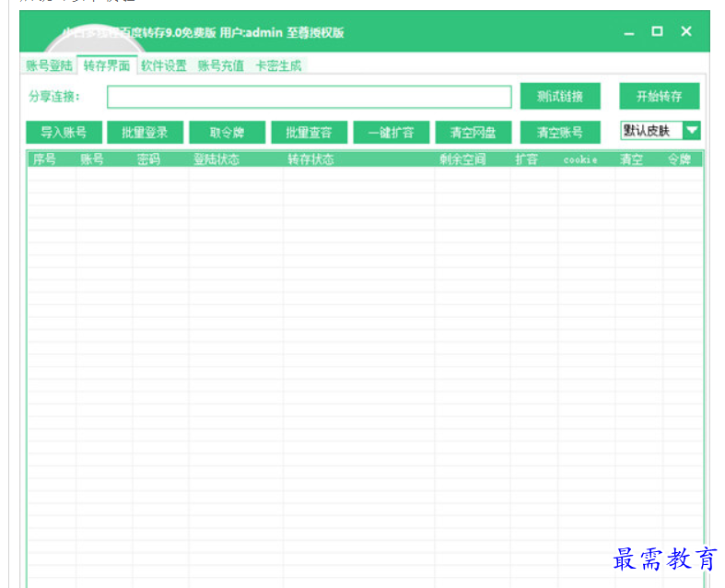Maximize the application window
Screen dimensions: 725x588
click(657, 31)
